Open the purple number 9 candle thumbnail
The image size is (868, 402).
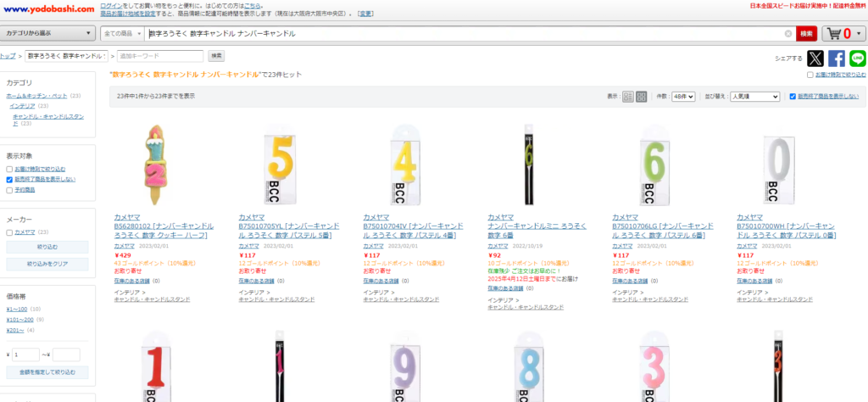pyautogui.click(x=405, y=366)
